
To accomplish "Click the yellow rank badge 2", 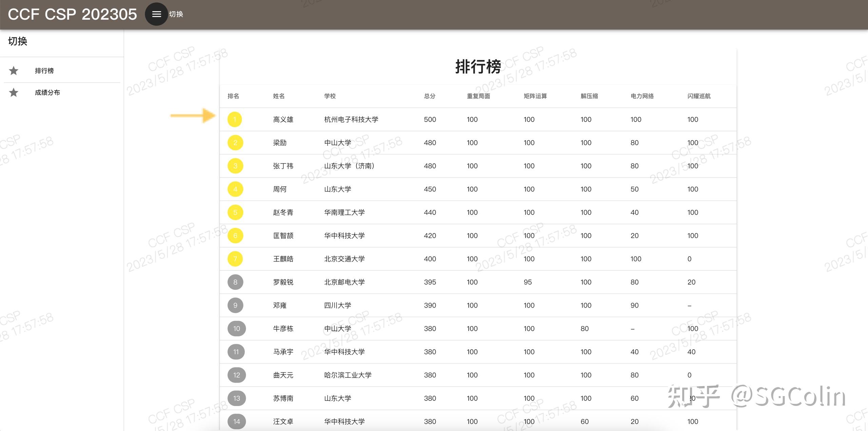I will point(235,143).
